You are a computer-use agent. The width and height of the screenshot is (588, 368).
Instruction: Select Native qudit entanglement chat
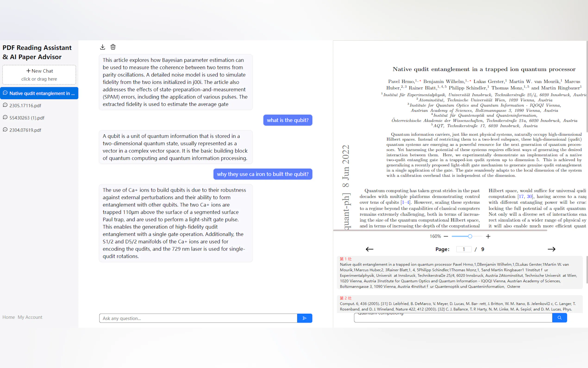[39, 93]
